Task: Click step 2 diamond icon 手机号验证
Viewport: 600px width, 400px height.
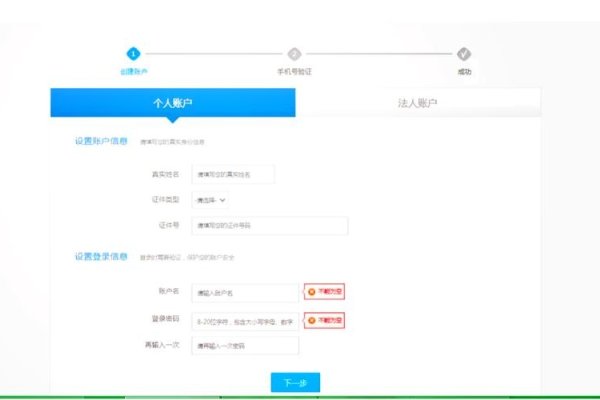Action: click(294, 54)
